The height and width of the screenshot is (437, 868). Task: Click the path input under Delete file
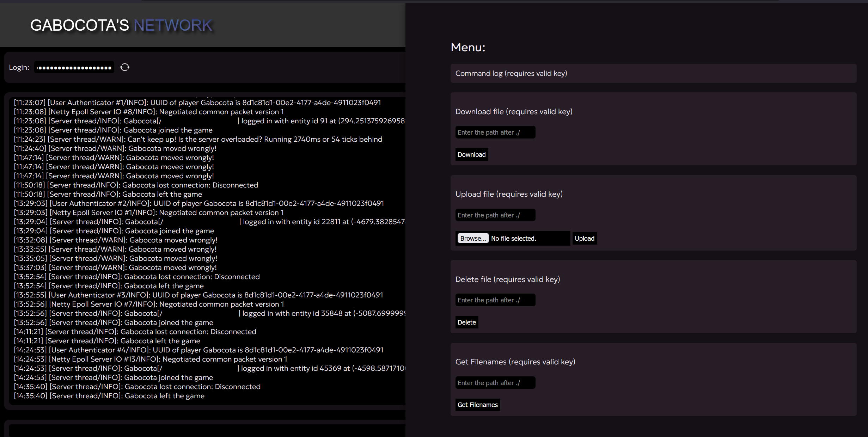point(495,300)
